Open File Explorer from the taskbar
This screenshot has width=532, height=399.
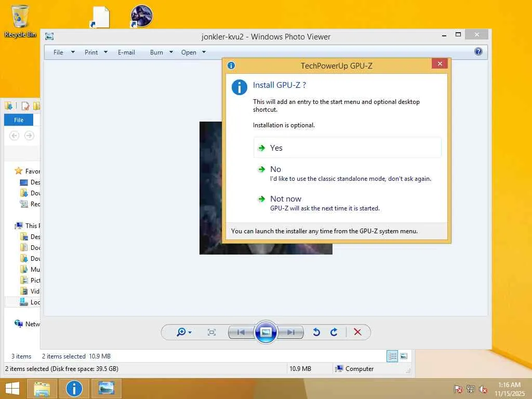click(x=42, y=389)
